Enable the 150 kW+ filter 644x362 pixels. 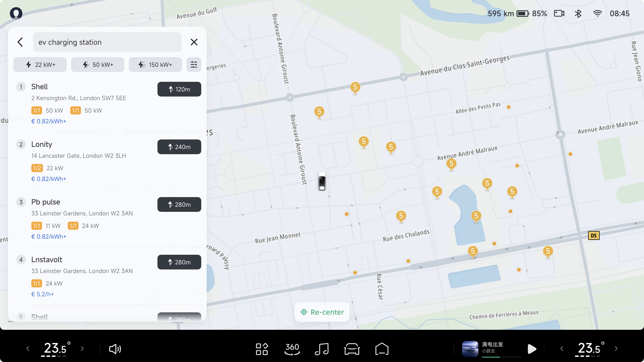(155, 64)
